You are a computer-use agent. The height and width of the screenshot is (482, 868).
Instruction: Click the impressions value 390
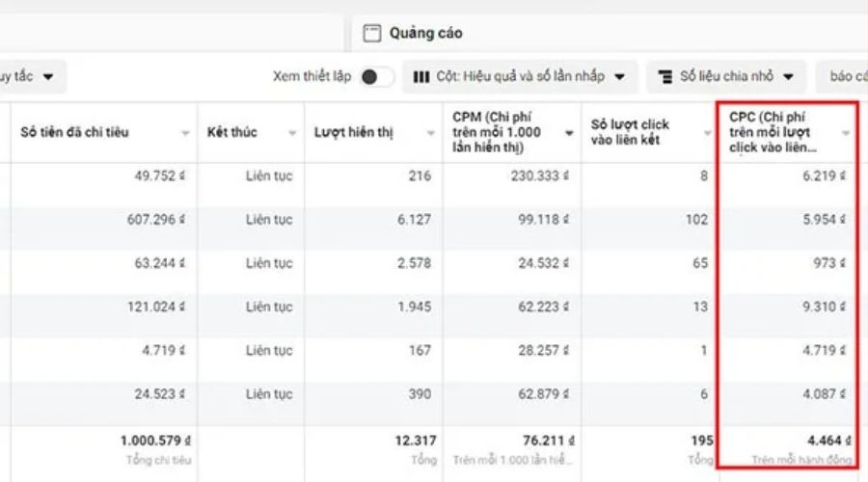420,394
